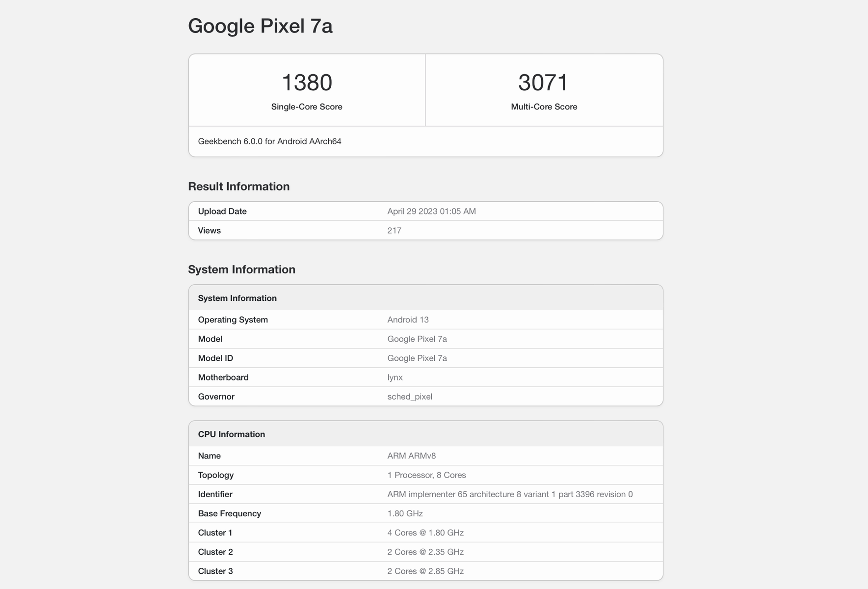
Task: Click the Upload Date value April 29 2023
Action: coord(431,212)
